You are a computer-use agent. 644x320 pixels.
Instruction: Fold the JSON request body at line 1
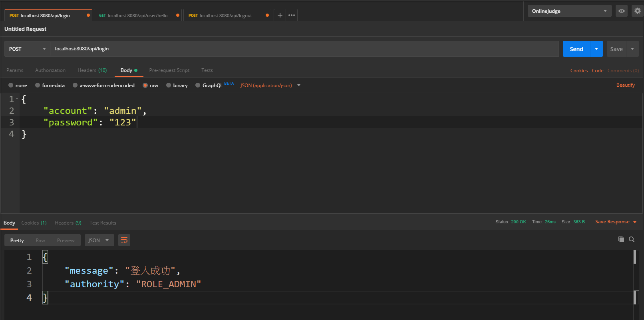point(17,99)
